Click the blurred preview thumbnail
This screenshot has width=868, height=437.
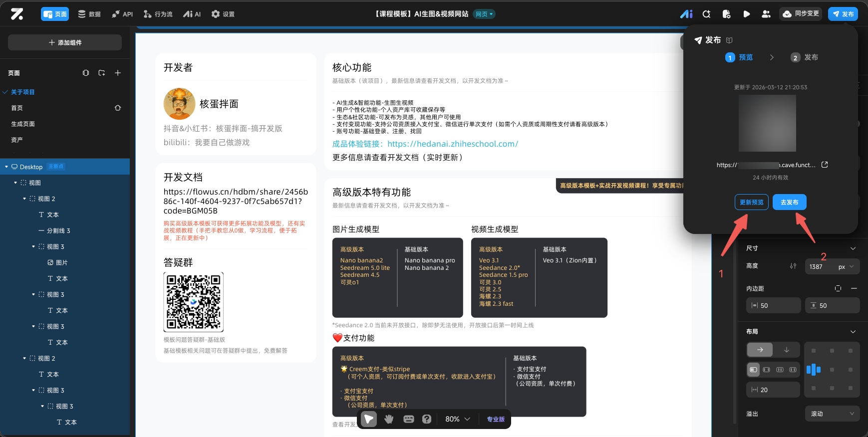767,123
